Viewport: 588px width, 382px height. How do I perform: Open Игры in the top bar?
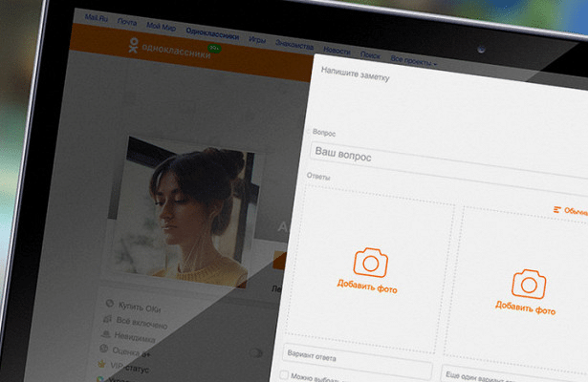pos(257,39)
